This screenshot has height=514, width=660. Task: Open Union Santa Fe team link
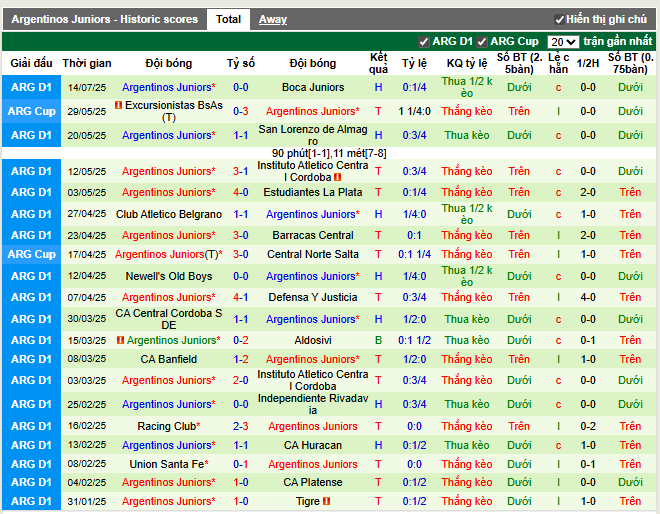tap(167, 464)
